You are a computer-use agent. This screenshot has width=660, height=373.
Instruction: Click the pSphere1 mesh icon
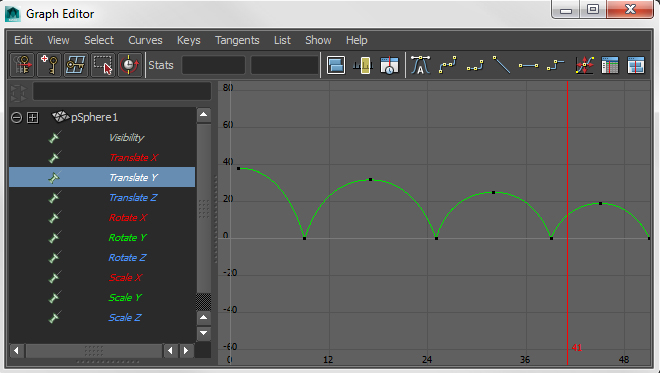[60, 117]
